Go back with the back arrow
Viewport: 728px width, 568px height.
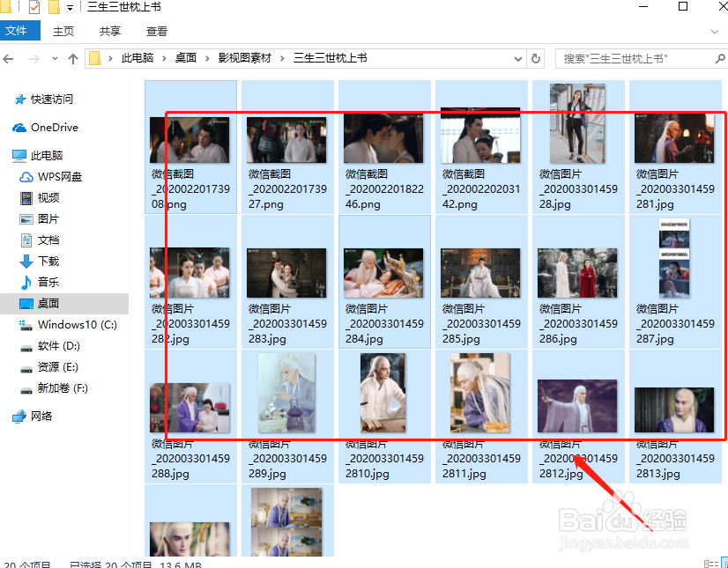pos(8,58)
